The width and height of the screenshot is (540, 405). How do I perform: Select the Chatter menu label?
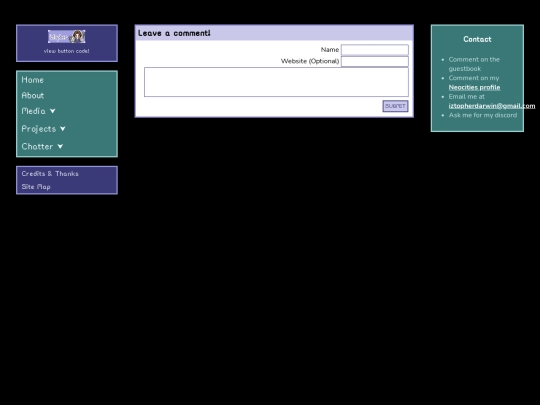point(37,146)
